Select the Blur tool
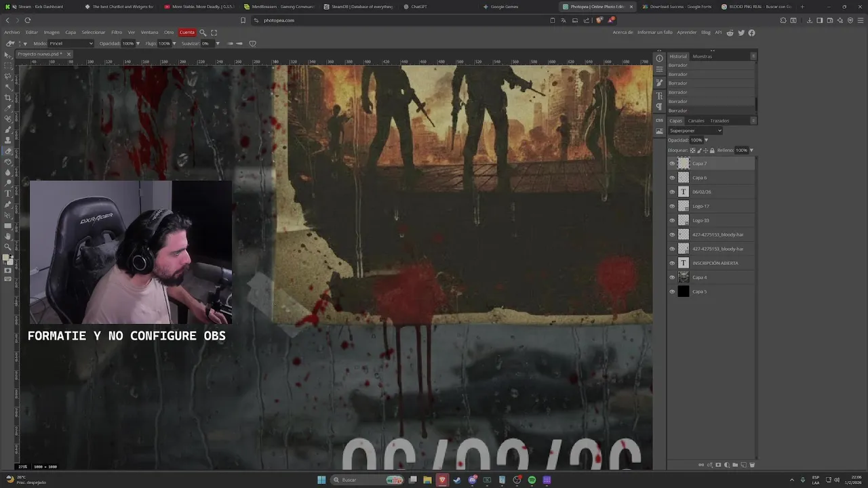Viewport: 868px width, 488px height. pos(8,172)
